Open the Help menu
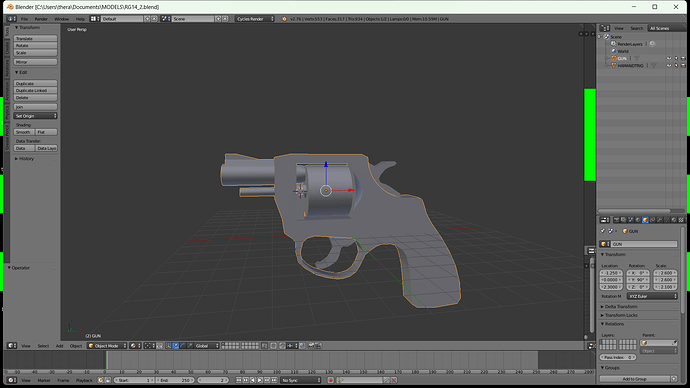This screenshot has width=690, height=388. [x=80, y=19]
